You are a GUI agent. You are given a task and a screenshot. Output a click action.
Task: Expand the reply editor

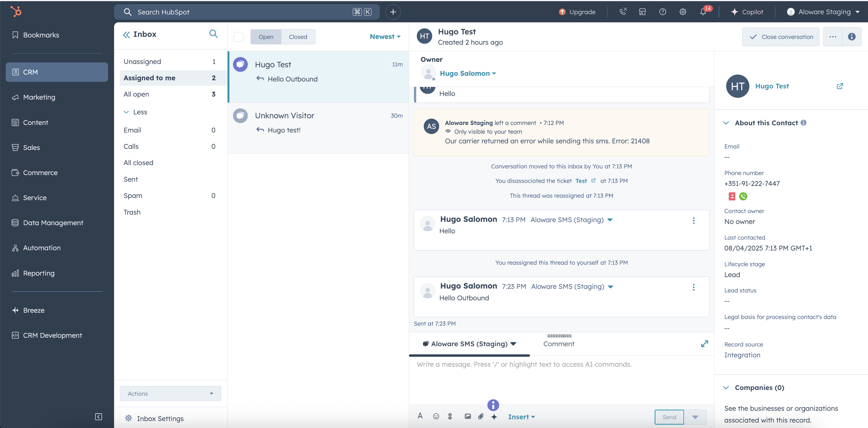[704, 344]
